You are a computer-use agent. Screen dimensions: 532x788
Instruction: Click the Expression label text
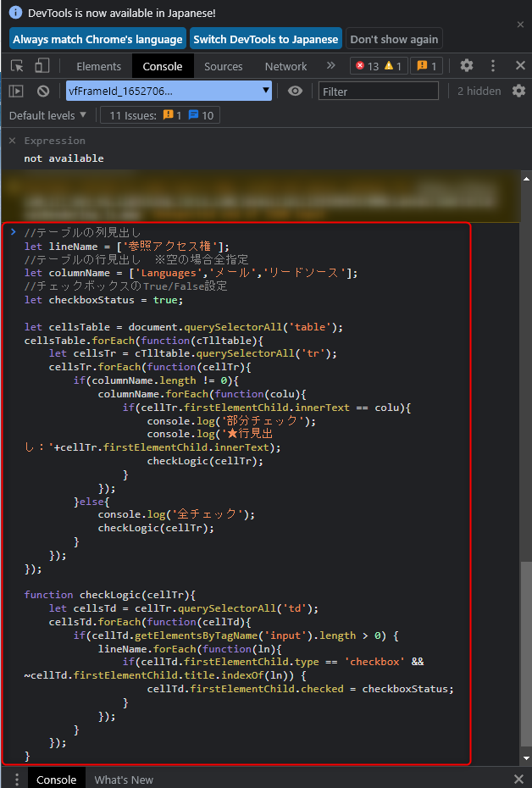(55, 141)
